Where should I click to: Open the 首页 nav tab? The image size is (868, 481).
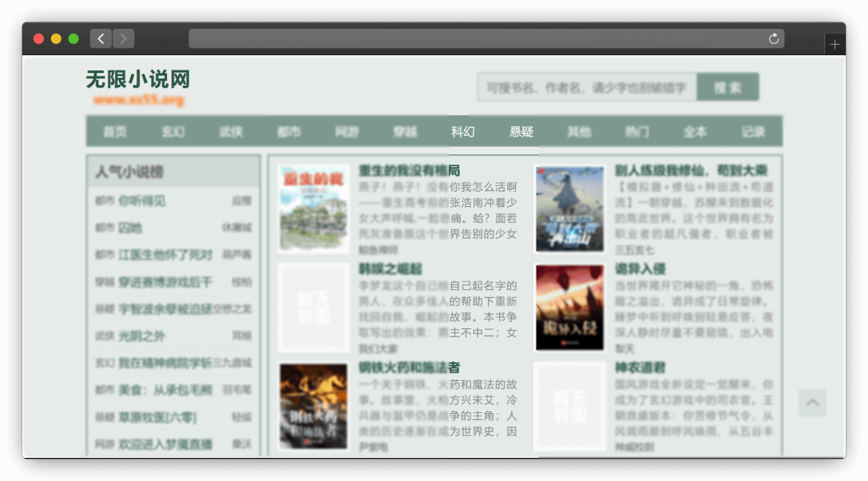[114, 131]
